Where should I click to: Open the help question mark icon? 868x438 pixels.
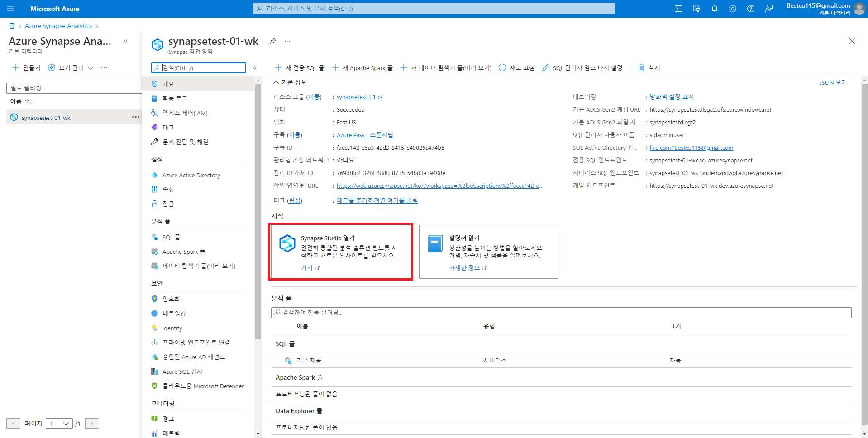[x=751, y=9]
